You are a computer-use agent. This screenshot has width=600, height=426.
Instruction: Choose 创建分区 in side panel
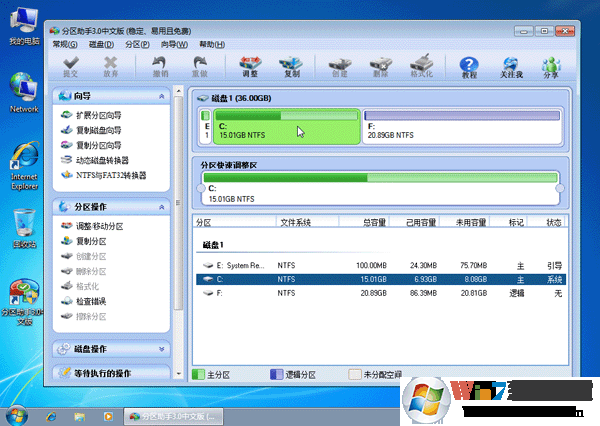pos(83,256)
